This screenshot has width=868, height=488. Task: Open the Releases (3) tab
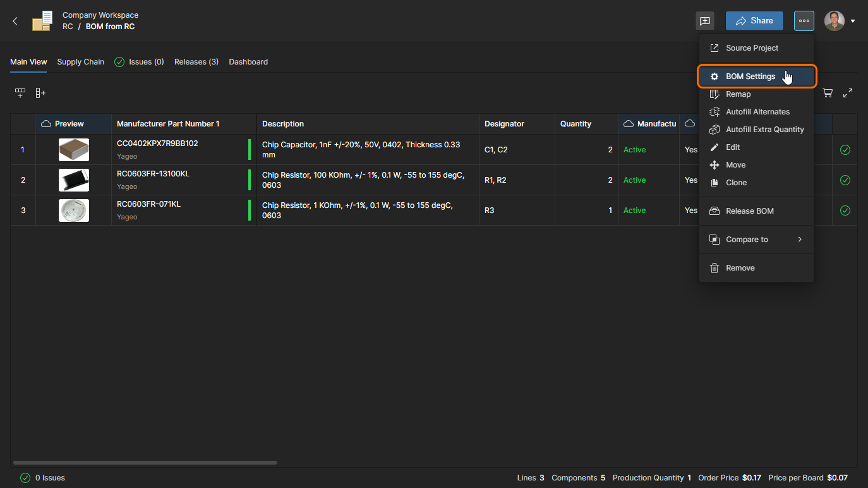[x=196, y=62]
